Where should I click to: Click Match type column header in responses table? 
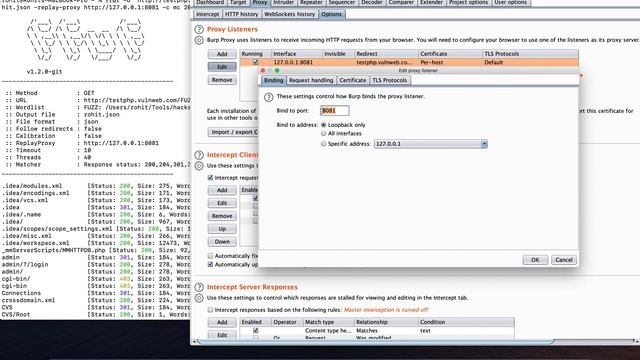[x=329, y=322]
